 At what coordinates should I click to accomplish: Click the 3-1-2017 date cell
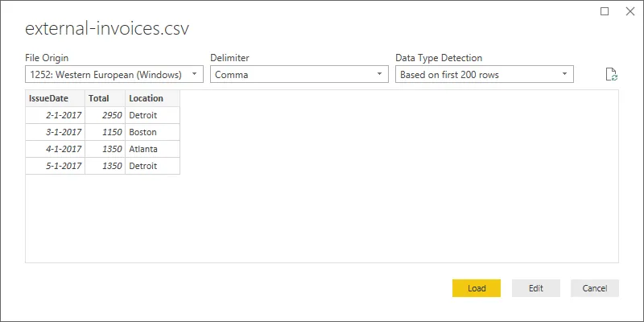pyautogui.click(x=55, y=132)
